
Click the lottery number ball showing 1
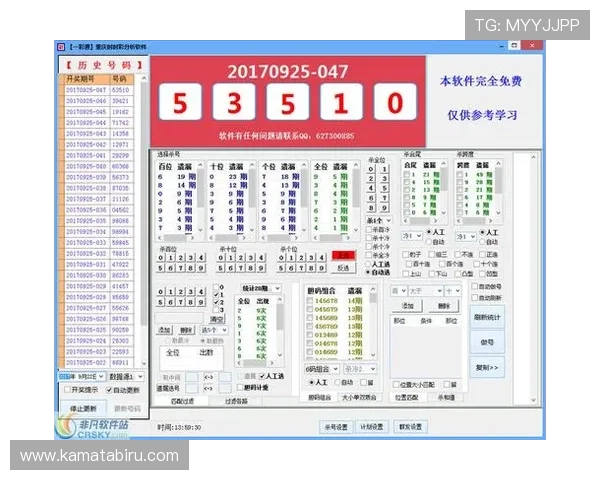pos(341,103)
